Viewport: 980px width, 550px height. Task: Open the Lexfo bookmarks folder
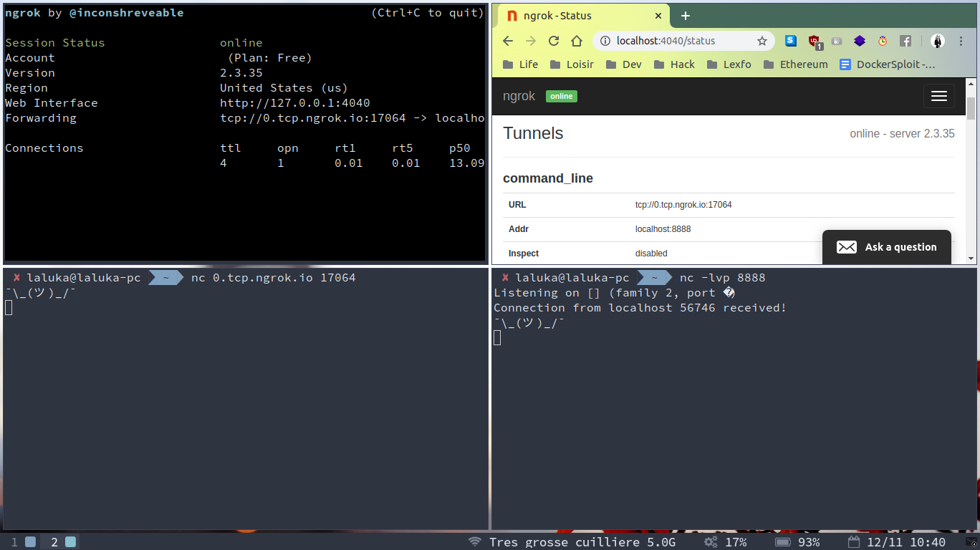coord(729,64)
